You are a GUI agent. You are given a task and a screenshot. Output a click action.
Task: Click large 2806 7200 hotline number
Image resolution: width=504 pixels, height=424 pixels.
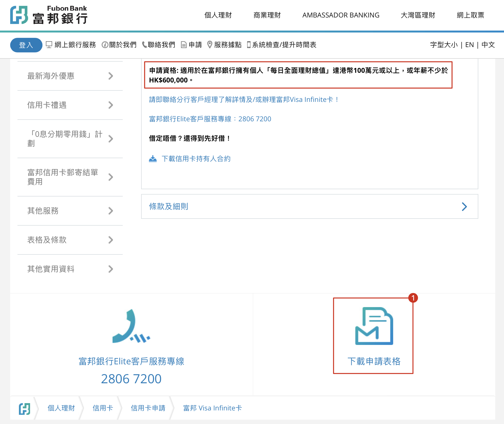coord(131,379)
